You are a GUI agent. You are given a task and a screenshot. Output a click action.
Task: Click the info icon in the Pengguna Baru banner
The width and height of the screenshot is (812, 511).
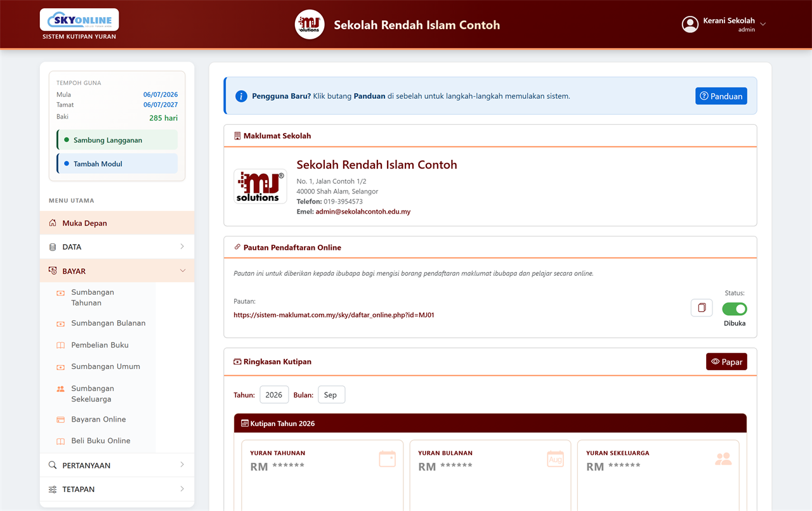241,96
